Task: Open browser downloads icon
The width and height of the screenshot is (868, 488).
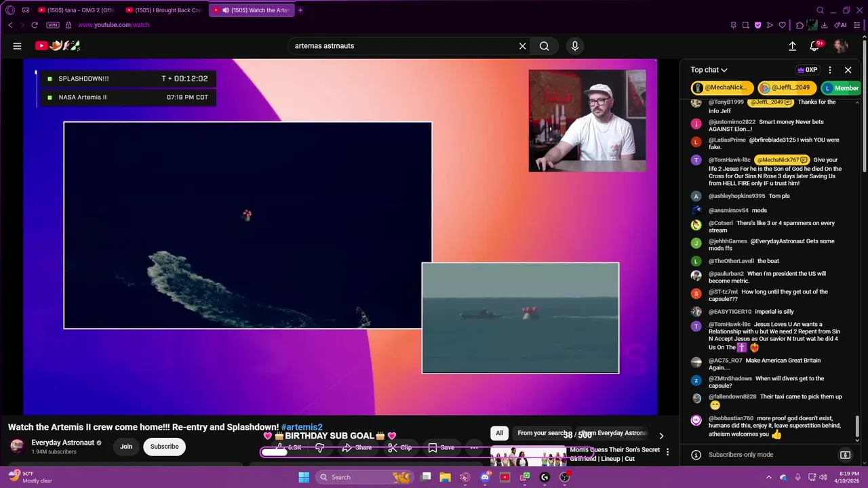Action: pos(824,25)
